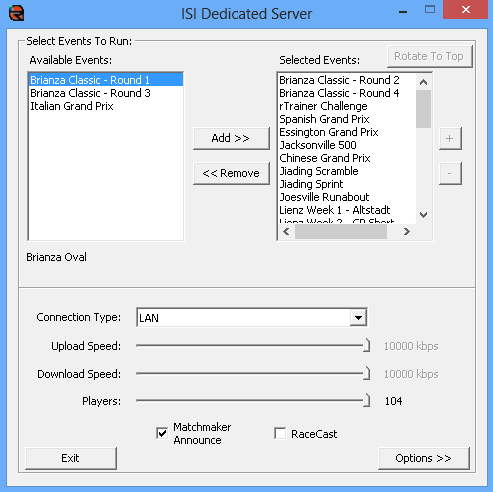This screenshot has width=493, height=492.
Task: Click the Players value 104
Action: point(394,401)
